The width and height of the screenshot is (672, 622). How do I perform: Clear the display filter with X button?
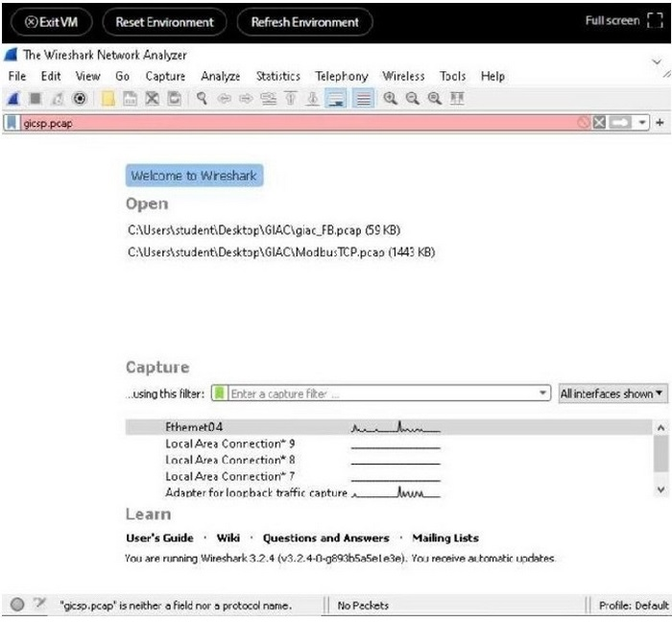click(599, 123)
